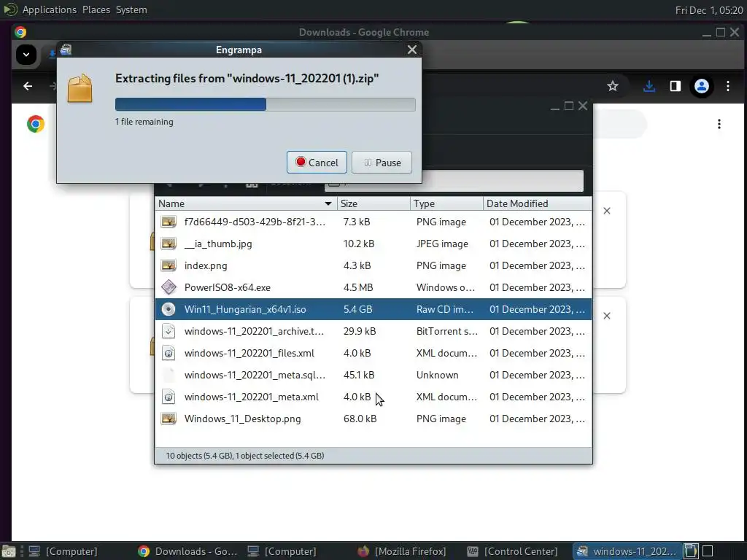The image size is (747, 560).
Task: Sort the archive list by Name column
Action: pos(245,203)
